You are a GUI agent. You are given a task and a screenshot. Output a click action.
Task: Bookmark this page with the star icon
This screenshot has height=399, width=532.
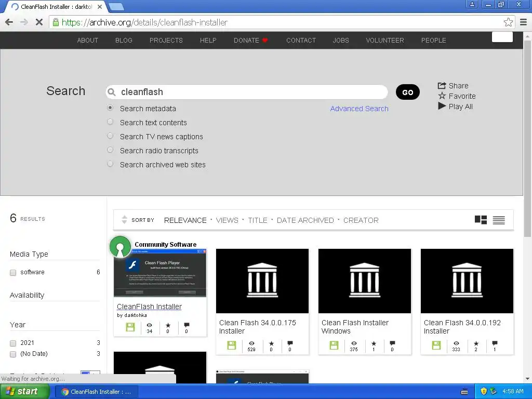pos(508,22)
